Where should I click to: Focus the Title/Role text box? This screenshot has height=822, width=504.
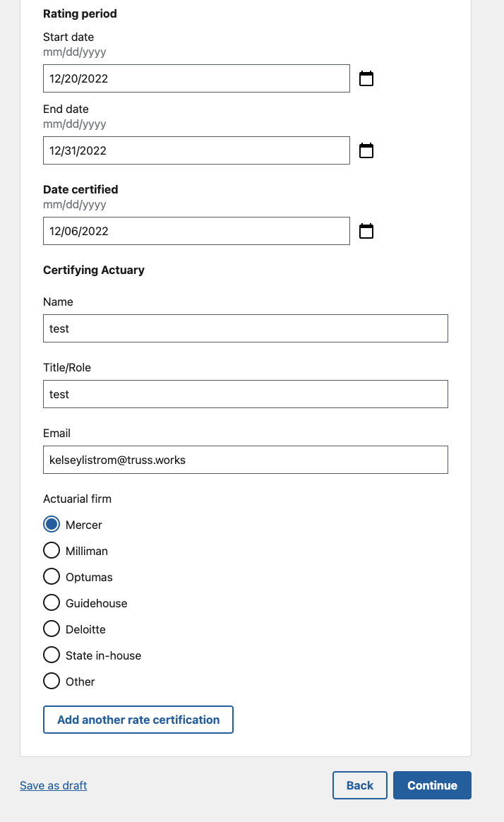click(246, 394)
